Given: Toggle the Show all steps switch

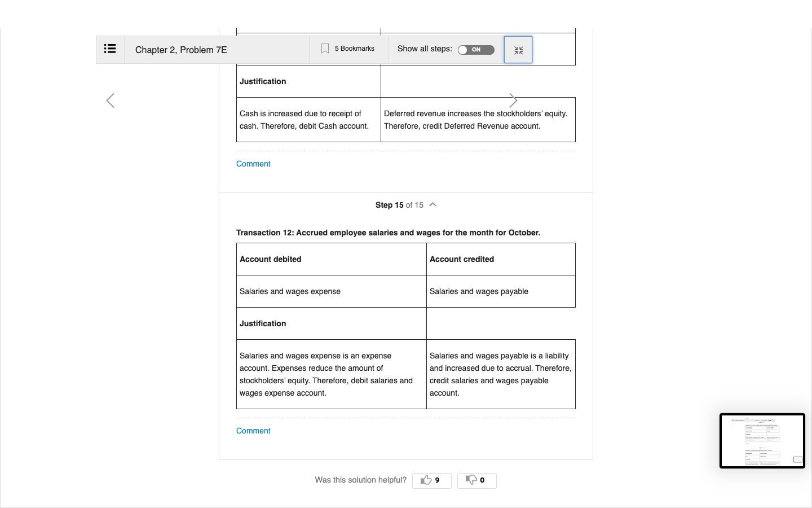Looking at the screenshot, I should tap(476, 50).
